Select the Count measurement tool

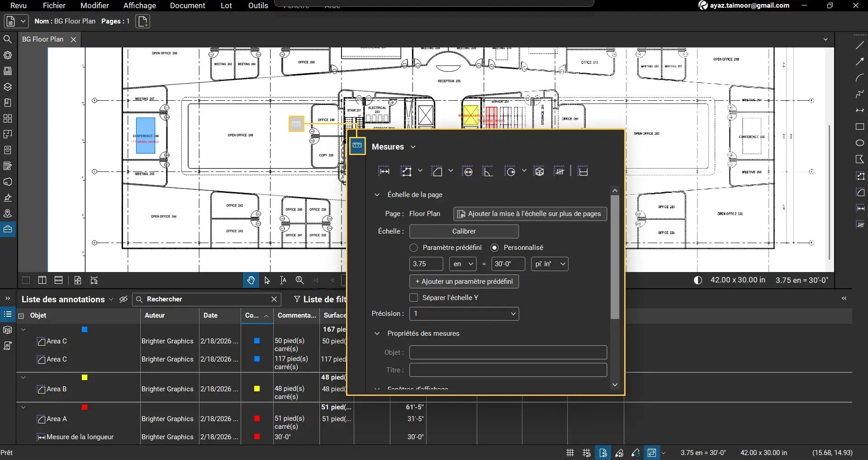[x=560, y=171]
